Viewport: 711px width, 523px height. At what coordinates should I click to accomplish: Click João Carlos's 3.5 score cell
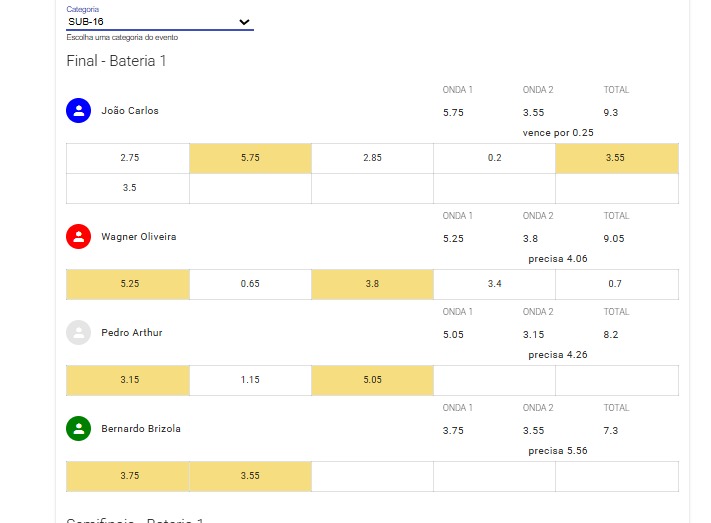click(128, 188)
